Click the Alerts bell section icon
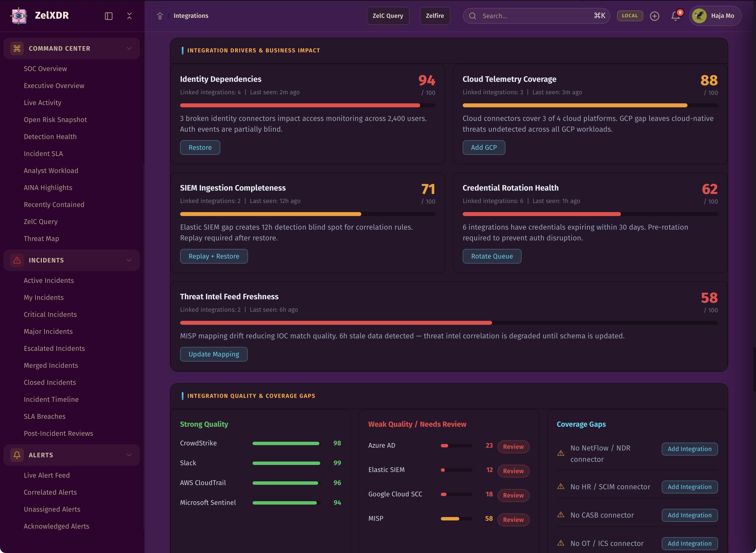756x553 pixels. pos(17,454)
